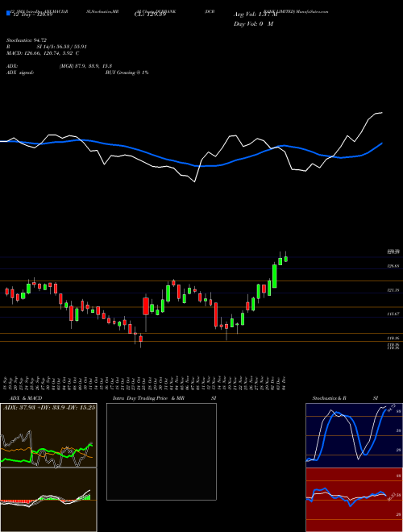Image resolution: width=403 pixels, height=532 pixels.
Task: Click the 'CL: 129.39' closing price text
Action: point(150,15)
